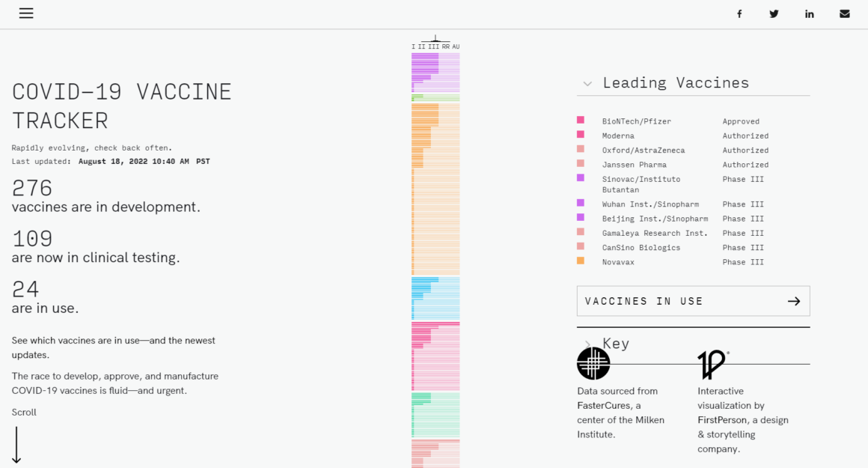Select BioNTech/Pfizer in leading vaccines
The image size is (868, 468).
pos(693,121)
